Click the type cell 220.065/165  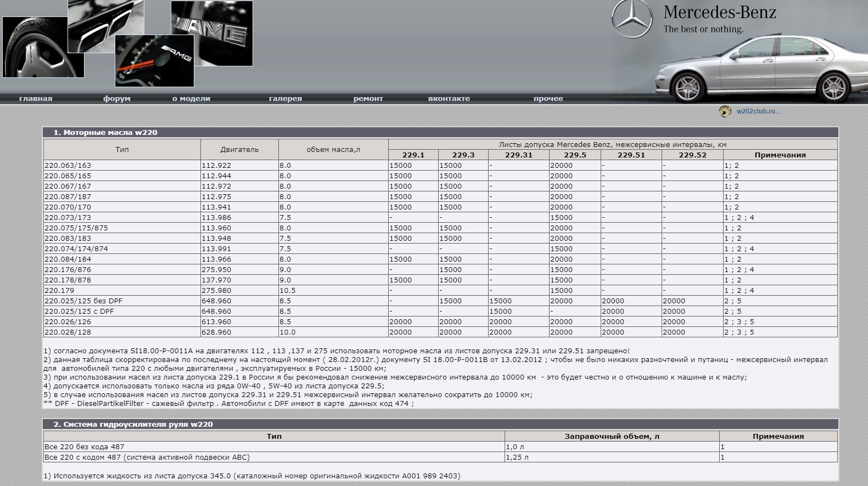pyautogui.click(x=122, y=176)
